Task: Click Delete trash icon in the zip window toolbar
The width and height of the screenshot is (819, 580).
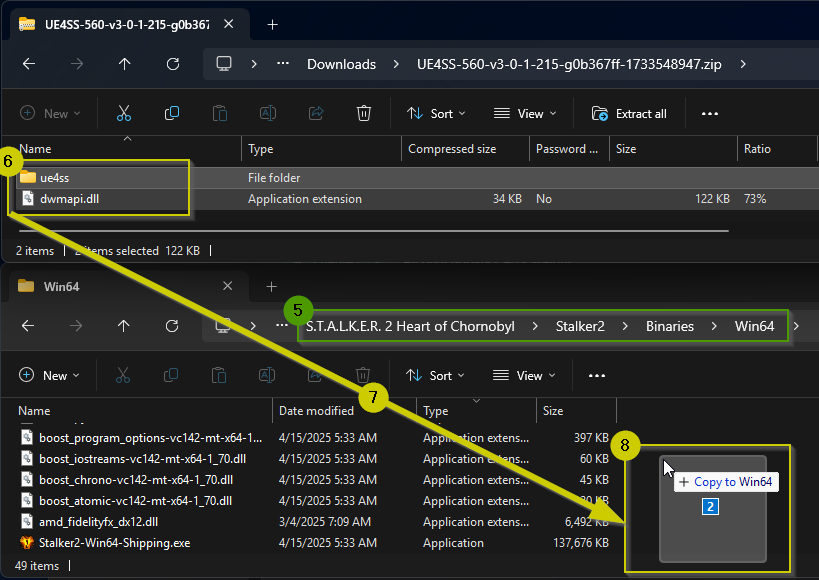Action: tap(364, 113)
